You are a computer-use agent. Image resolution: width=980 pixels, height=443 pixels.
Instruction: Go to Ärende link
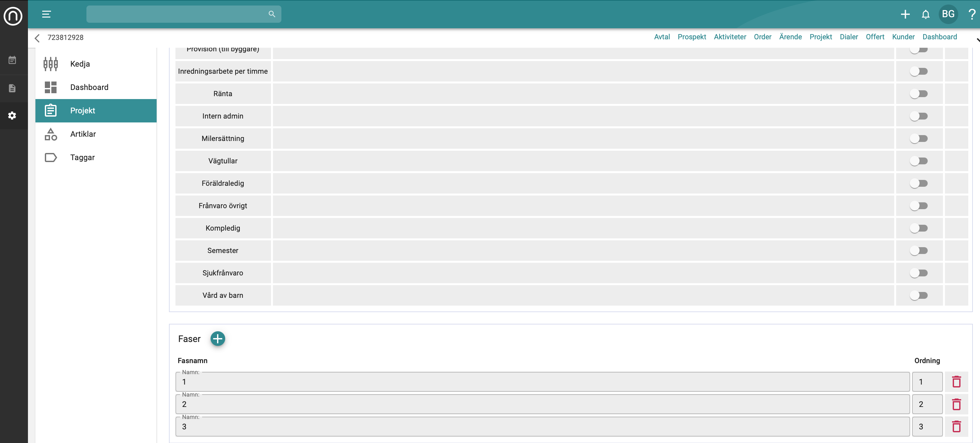790,37
